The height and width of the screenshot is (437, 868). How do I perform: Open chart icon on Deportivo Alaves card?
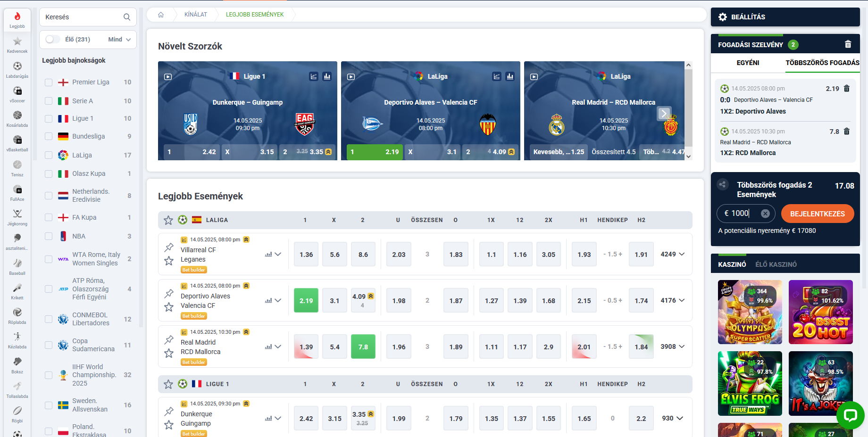pos(497,76)
